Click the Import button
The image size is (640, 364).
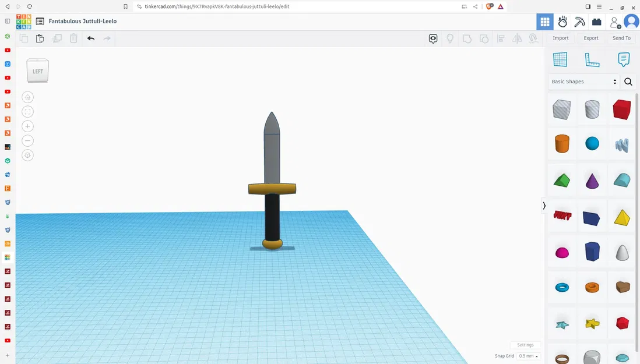click(560, 38)
